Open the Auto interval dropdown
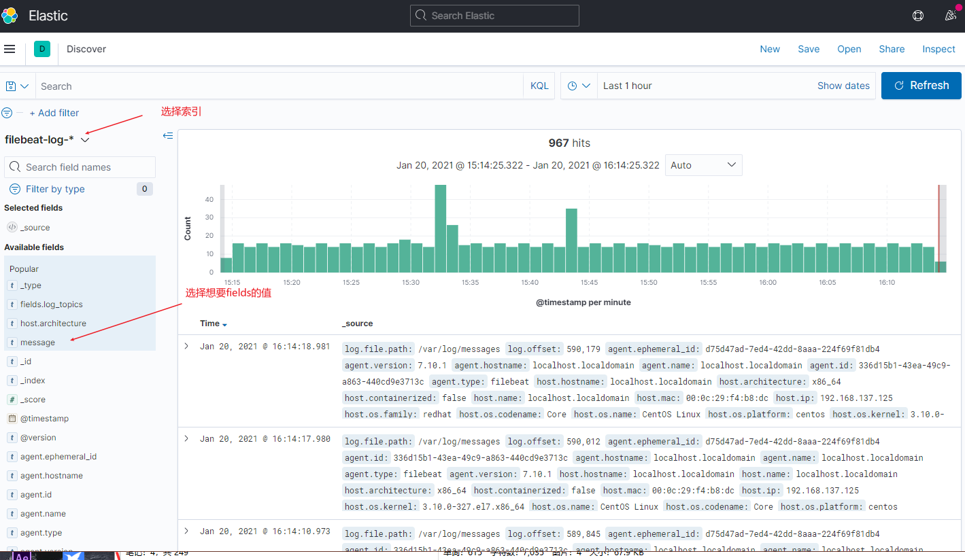The image size is (965, 560). tap(704, 165)
